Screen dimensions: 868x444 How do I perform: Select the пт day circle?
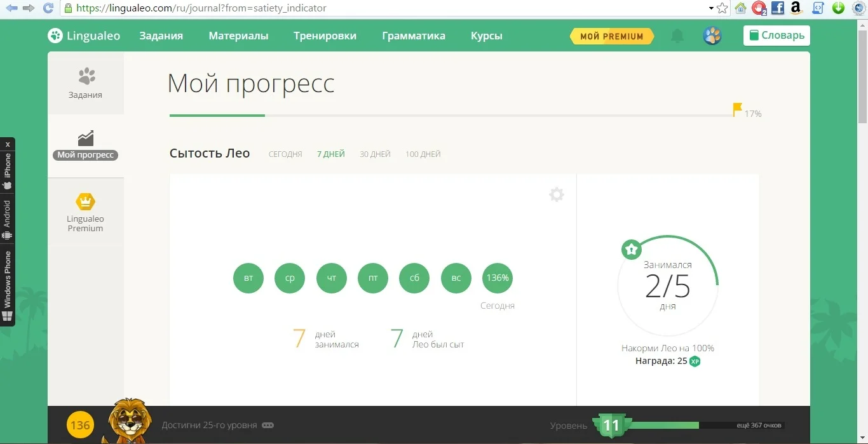(x=373, y=278)
